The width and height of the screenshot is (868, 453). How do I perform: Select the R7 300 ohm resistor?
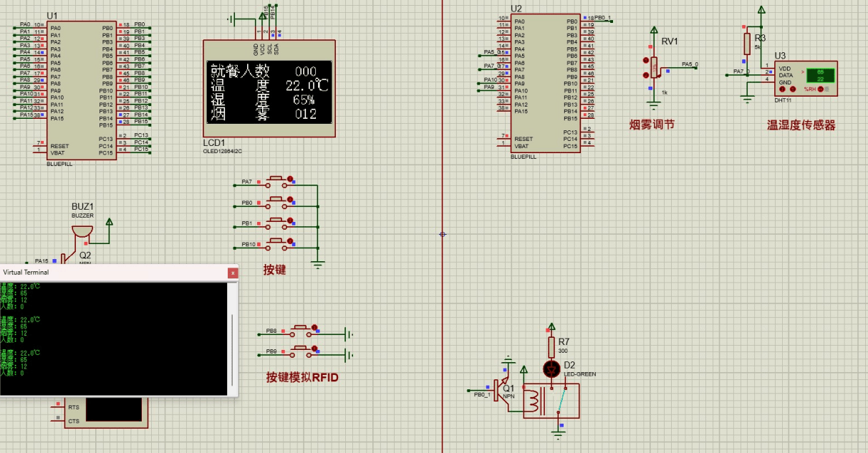pyautogui.click(x=551, y=348)
